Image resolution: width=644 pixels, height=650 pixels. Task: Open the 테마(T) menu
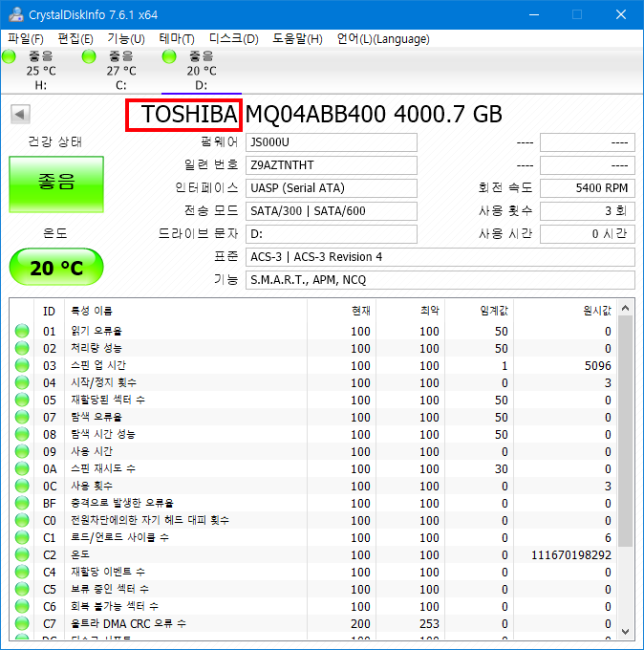point(177,39)
